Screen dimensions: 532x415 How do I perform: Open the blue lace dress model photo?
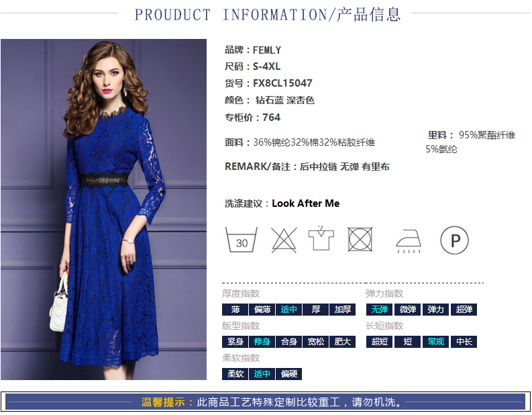tap(103, 210)
